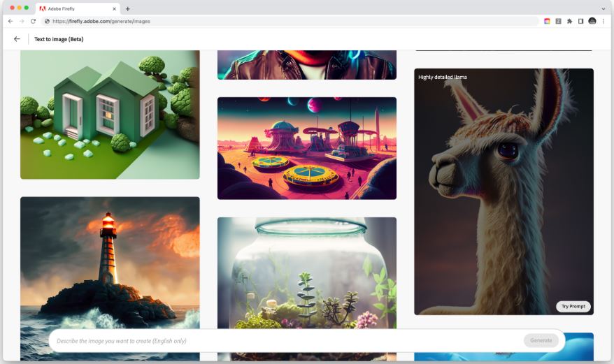The width and height of the screenshot is (614, 364).
Task: Open the profile avatar menu
Action: click(x=592, y=21)
